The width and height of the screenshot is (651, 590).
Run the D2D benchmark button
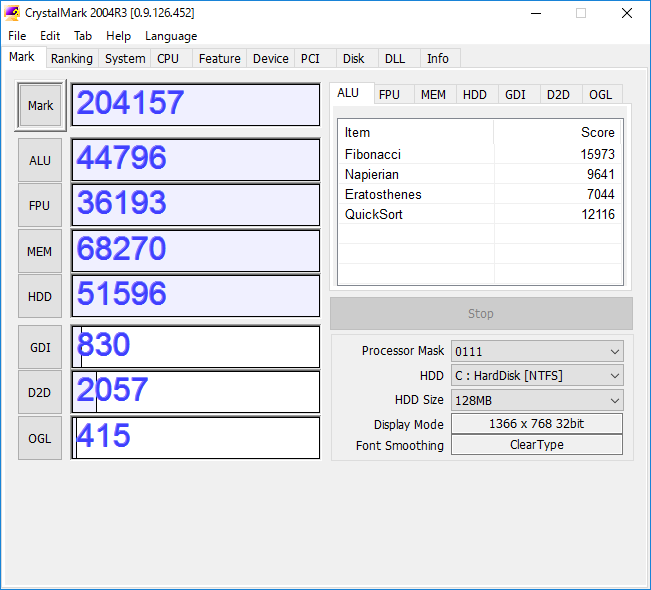click(x=40, y=392)
